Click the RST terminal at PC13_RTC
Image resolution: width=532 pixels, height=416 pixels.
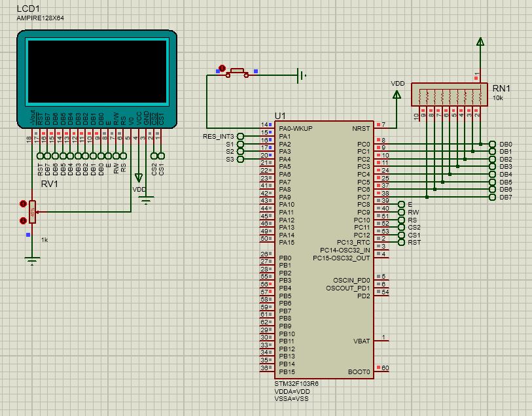401,243
